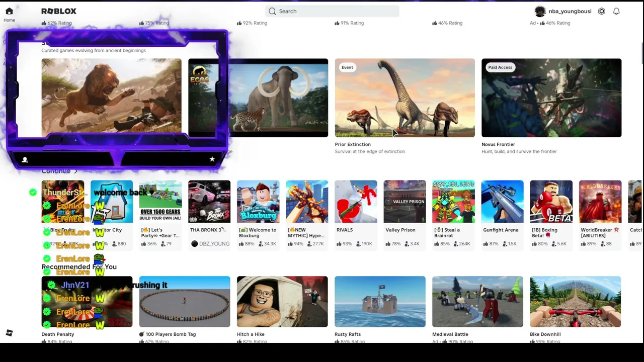This screenshot has height=362, width=644.
Task: Click the Paid Access badge
Action: [x=500, y=67]
